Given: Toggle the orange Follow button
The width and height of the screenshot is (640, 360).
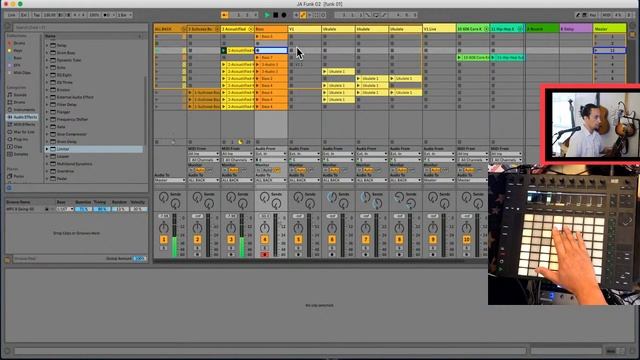Looking at the screenshot, I should pos(224,15).
